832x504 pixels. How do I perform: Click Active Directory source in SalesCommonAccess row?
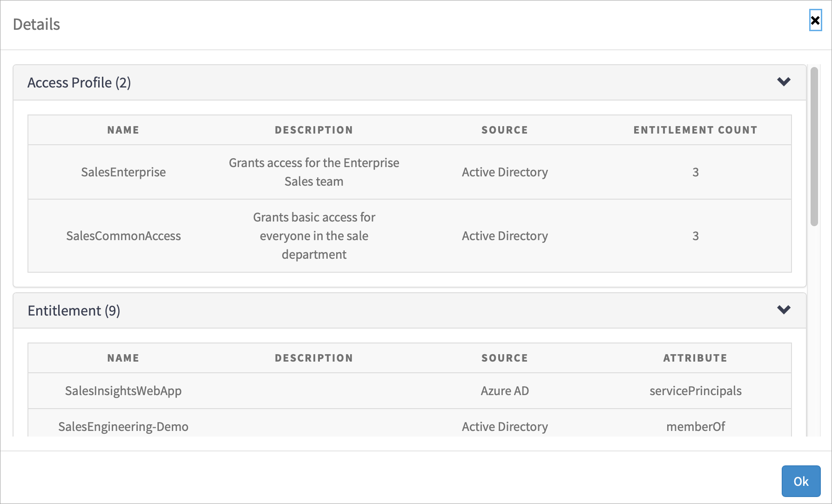tap(505, 236)
